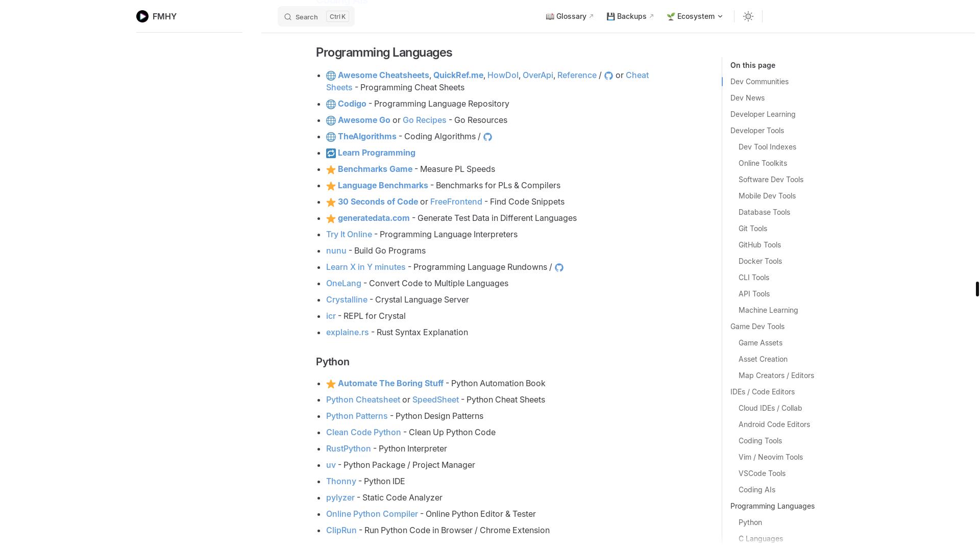Image resolution: width=980 pixels, height=551 pixels.
Task: Open the RustPython link
Action: [348, 448]
